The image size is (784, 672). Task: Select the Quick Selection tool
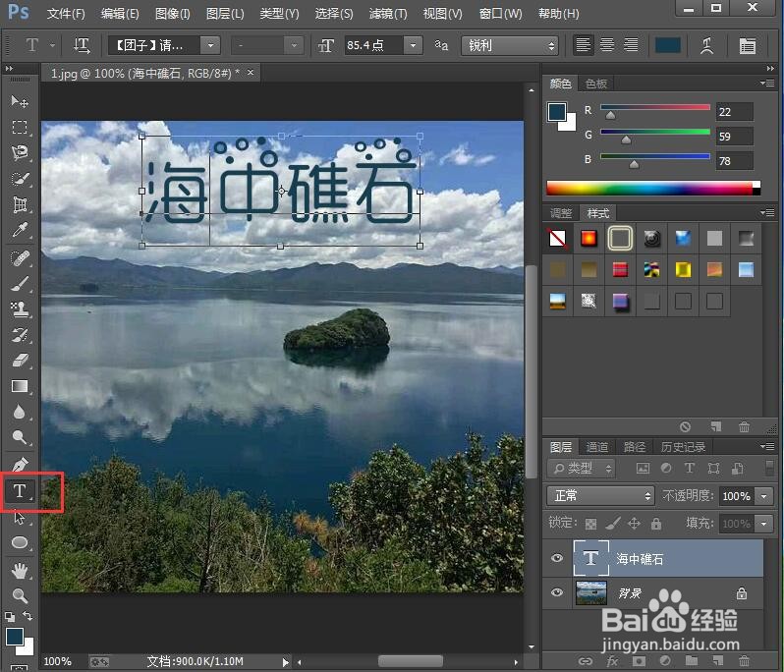click(20, 179)
